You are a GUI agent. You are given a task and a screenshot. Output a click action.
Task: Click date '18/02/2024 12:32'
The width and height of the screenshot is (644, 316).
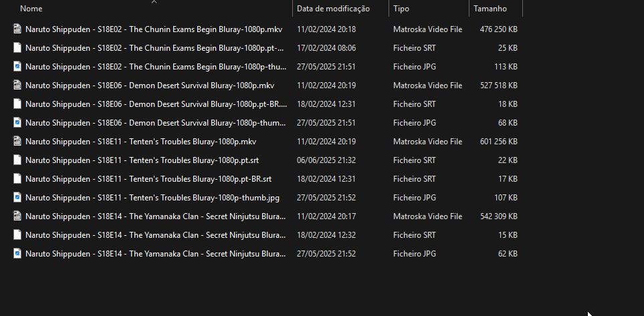click(326, 234)
